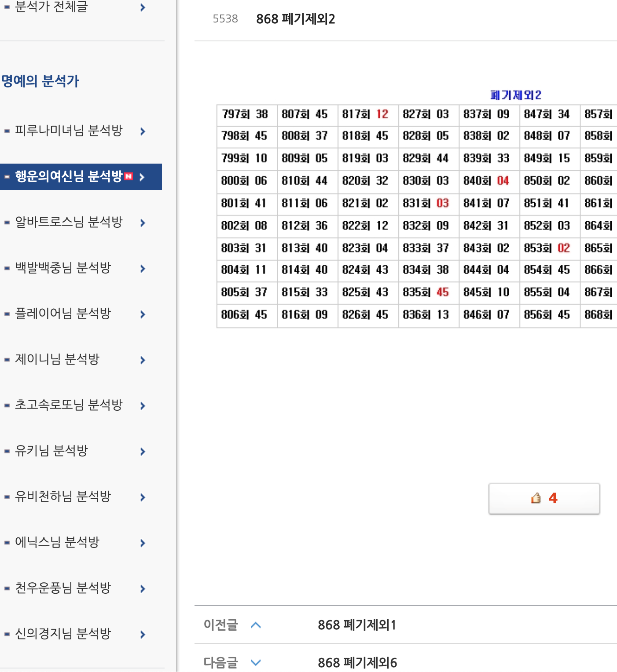The width and height of the screenshot is (617, 672).
Task: Open previous post 868 폐기제외1
Action: pyautogui.click(x=357, y=625)
